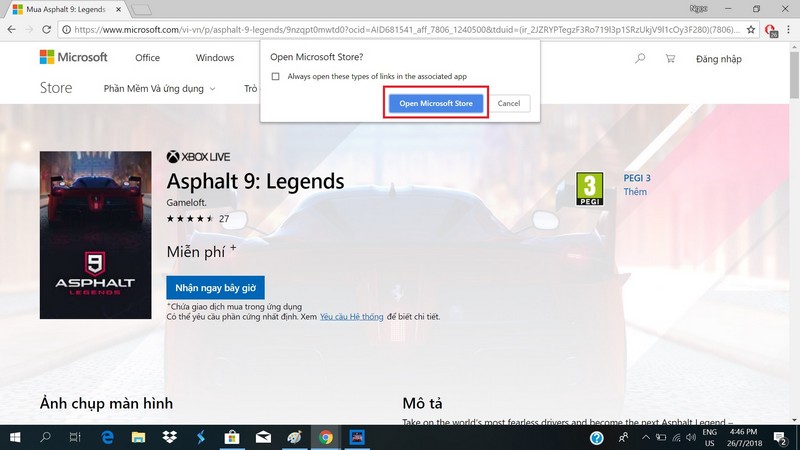Click the browser back arrow
800x450 pixels.
11,30
